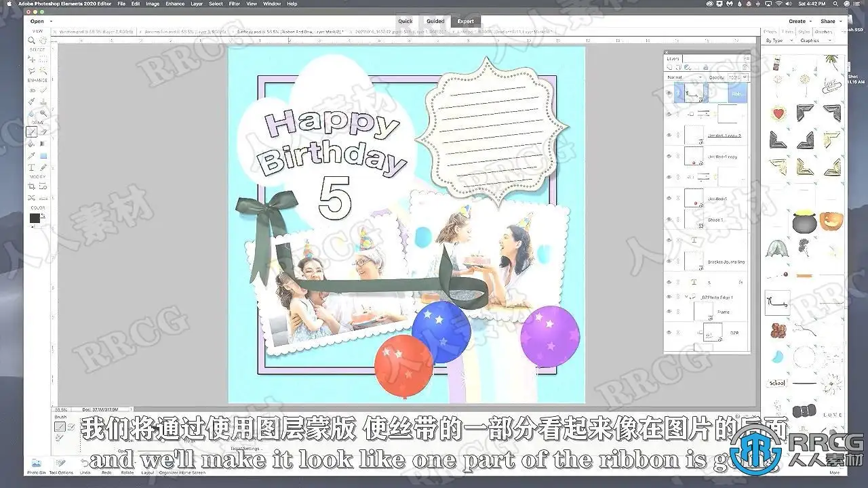The height and width of the screenshot is (488, 868).
Task: Select the Paint Bucket tool
Action: [x=32, y=144]
